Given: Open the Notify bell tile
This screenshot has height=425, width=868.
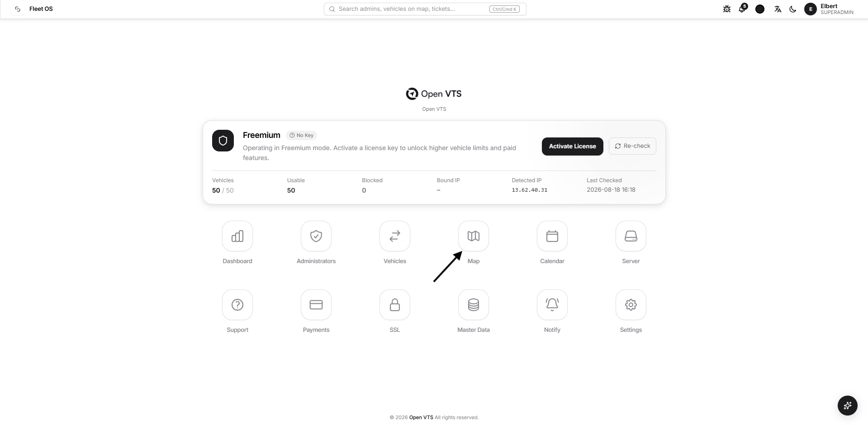Looking at the screenshot, I should point(552,305).
